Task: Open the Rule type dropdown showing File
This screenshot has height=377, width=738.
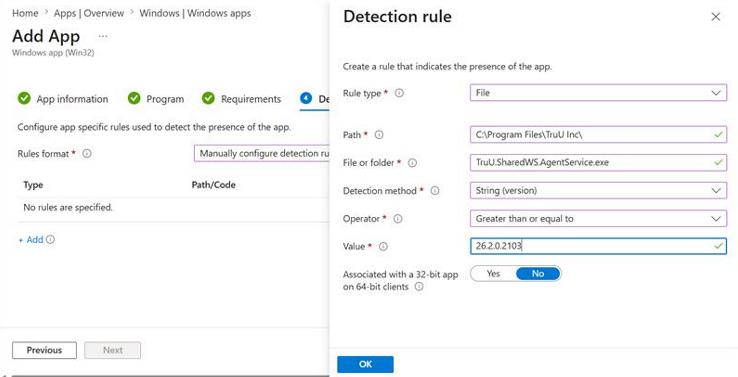Action: [598, 93]
